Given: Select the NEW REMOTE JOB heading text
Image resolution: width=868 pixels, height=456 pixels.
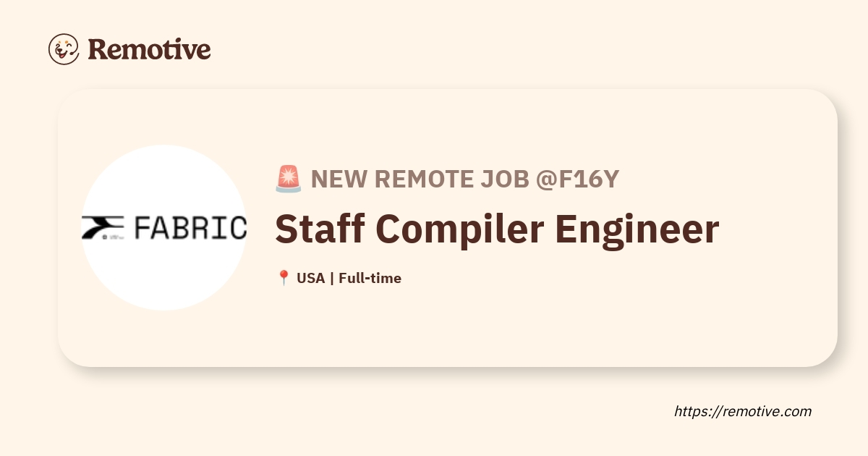Looking at the screenshot, I should pyautogui.click(x=420, y=179).
